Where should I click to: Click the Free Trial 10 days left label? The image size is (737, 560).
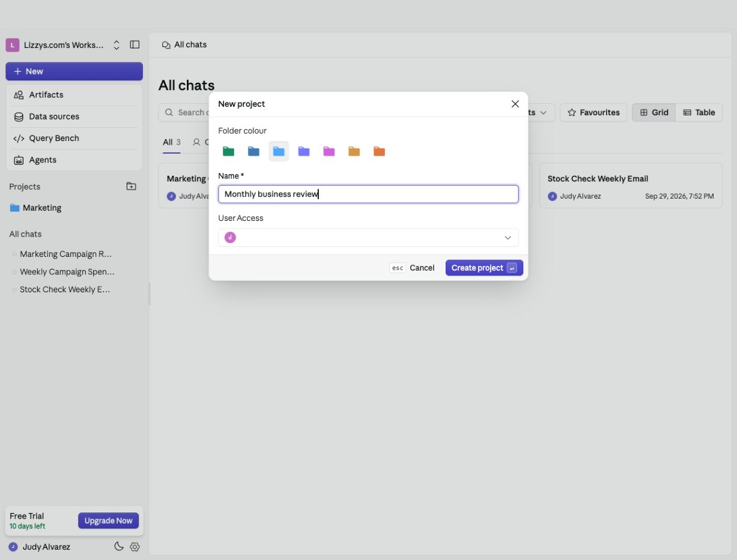(x=28, y=520)
